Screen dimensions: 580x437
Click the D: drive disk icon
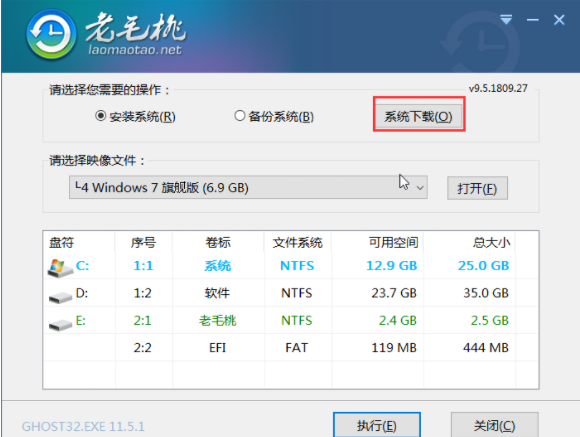[x=60, y=297]
